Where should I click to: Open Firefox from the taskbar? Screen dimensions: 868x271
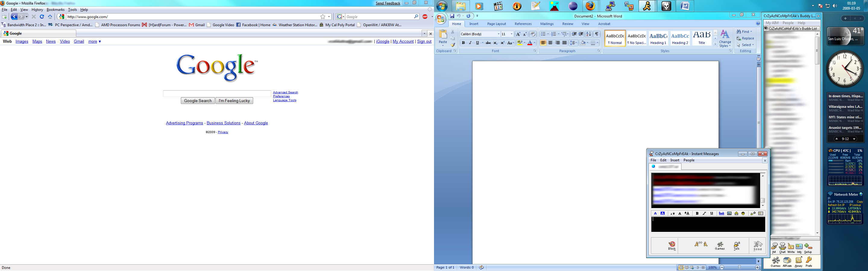[590, 6]
